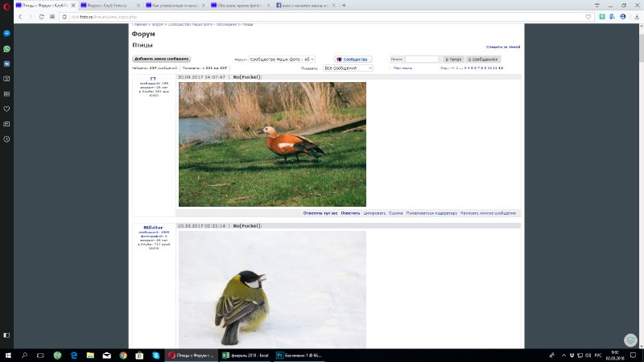
Task: Expand the forum selection dropdown
Action: pyautogui.click(x=282, y=60)
